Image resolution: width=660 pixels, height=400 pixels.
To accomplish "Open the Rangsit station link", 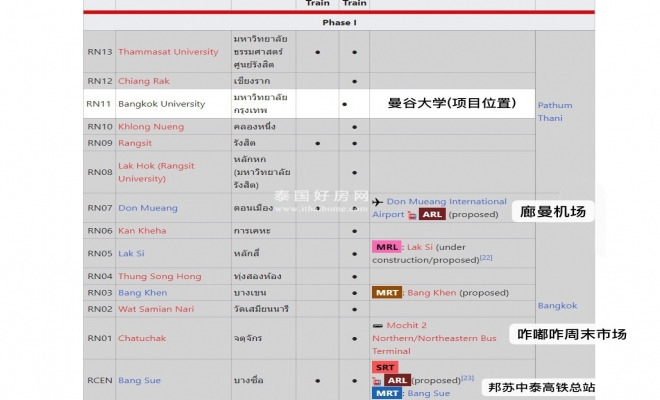I will click(x=135, y=143).
